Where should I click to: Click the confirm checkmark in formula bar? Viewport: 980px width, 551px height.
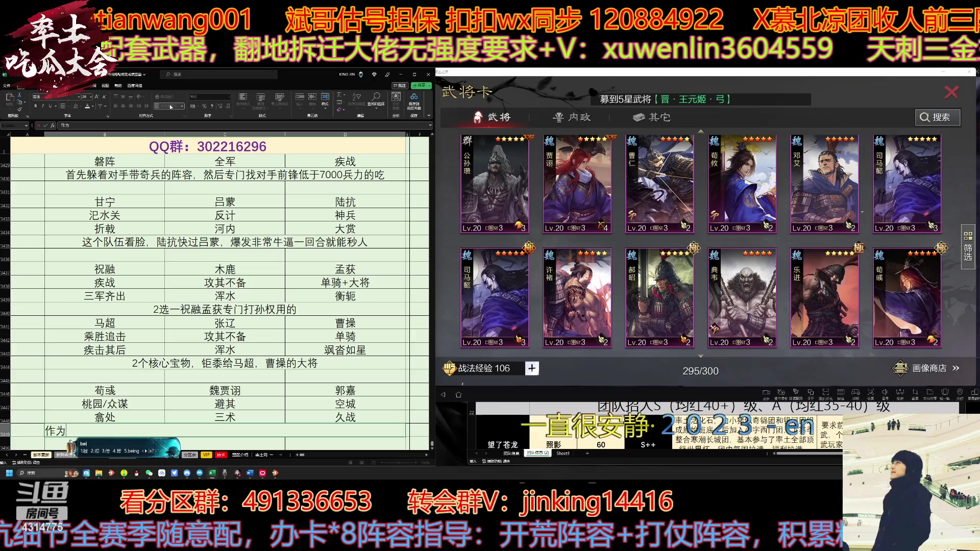[x=45, y=125]
